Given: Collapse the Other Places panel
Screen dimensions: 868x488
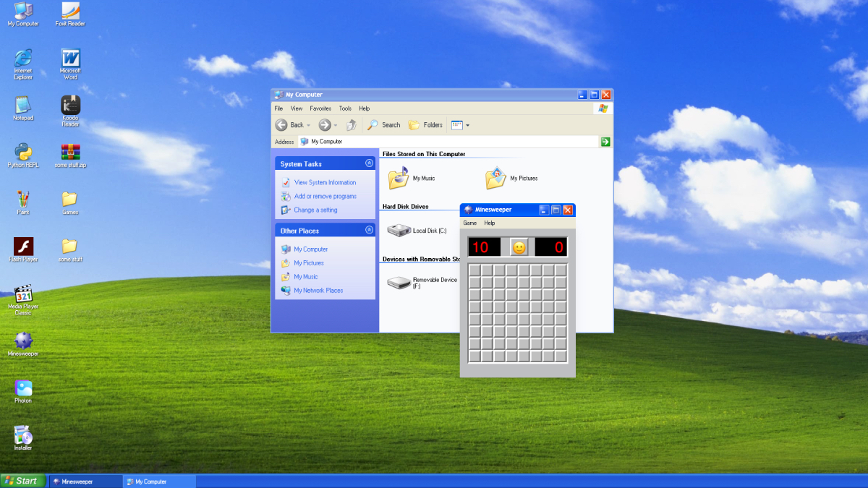Looking at the screenshot, I should coord(369,230).
